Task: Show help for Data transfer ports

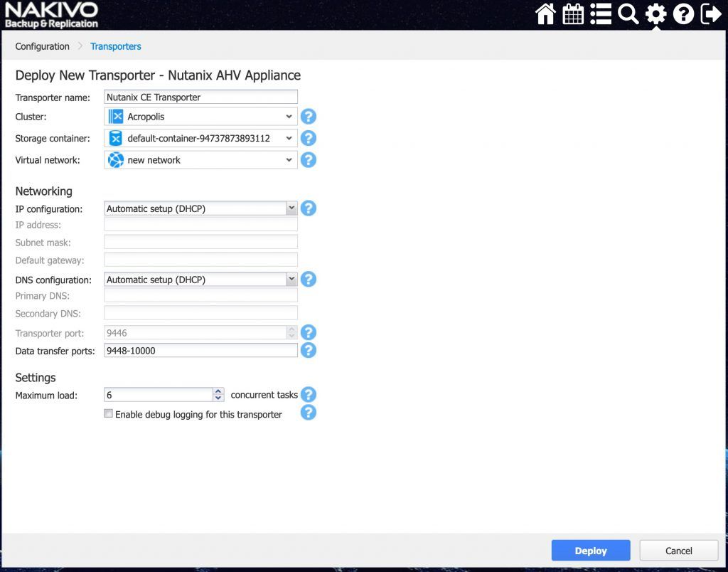Action: (x=309, y=350)
